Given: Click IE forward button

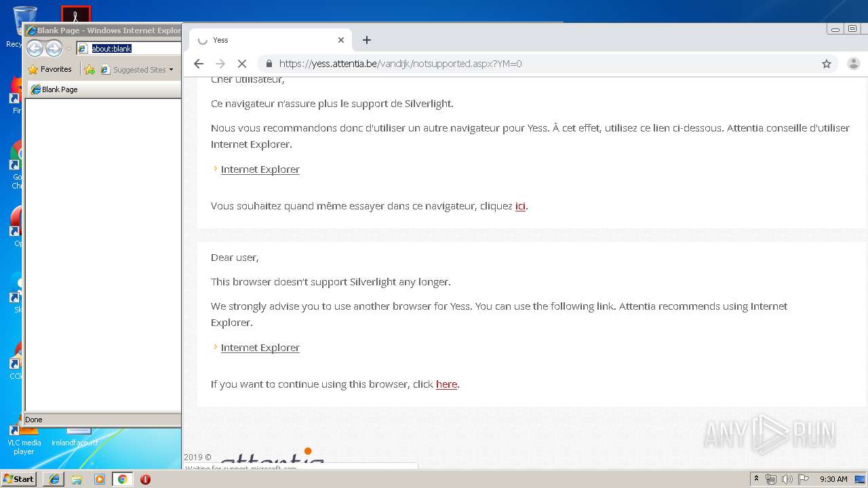Looking at the screenshot, I should [x=54, y=48].
